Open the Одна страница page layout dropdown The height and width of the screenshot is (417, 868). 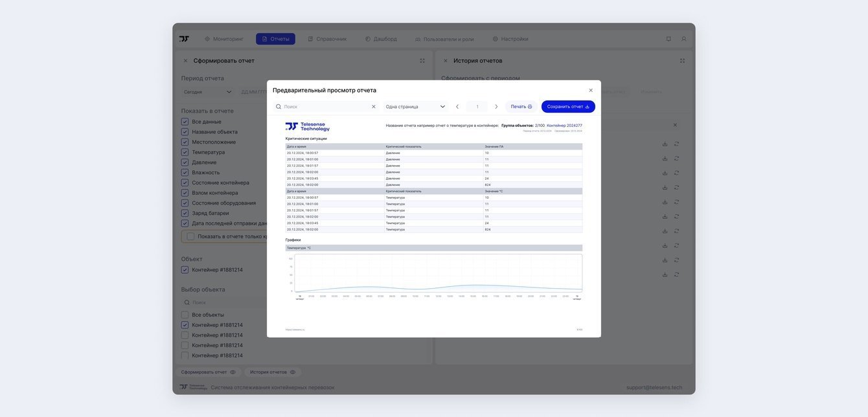point(415,106)
